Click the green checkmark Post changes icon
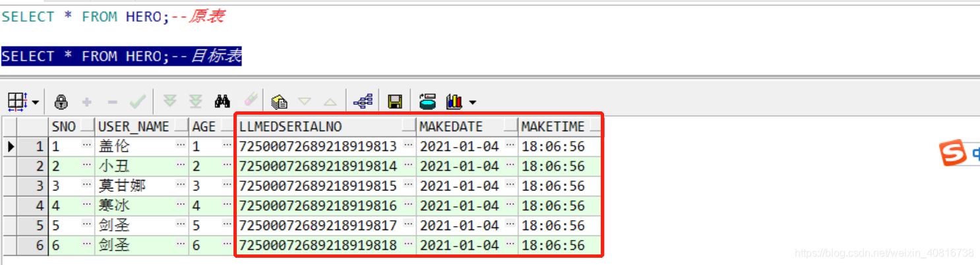980x265 pixels. pos(137,102)
